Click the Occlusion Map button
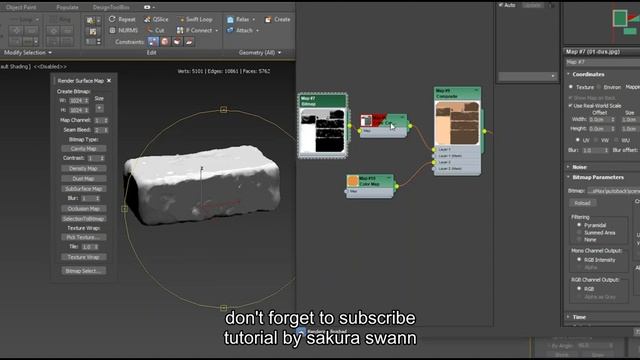Viewport: 640px width, 360px height. pyautogui.click(x=84, y=209)
